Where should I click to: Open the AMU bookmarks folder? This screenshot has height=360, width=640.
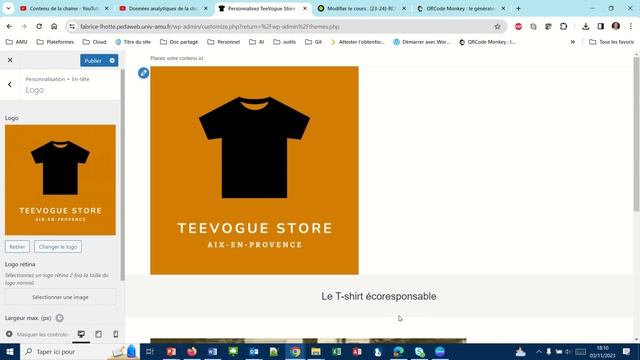(17, 42)
